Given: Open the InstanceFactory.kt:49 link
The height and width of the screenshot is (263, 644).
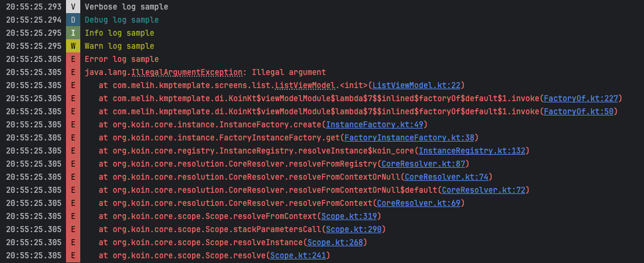Looking at the screenshot, I should tap(375, 125).
